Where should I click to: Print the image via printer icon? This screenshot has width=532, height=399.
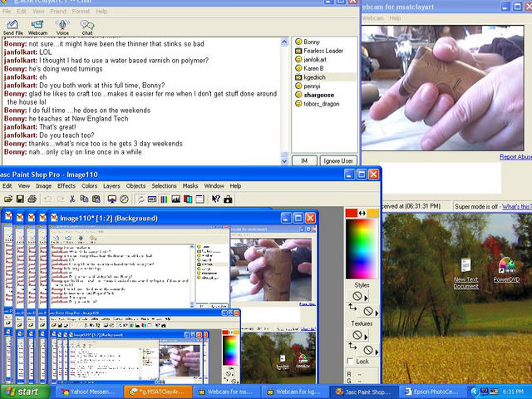[x=32, y=199]
